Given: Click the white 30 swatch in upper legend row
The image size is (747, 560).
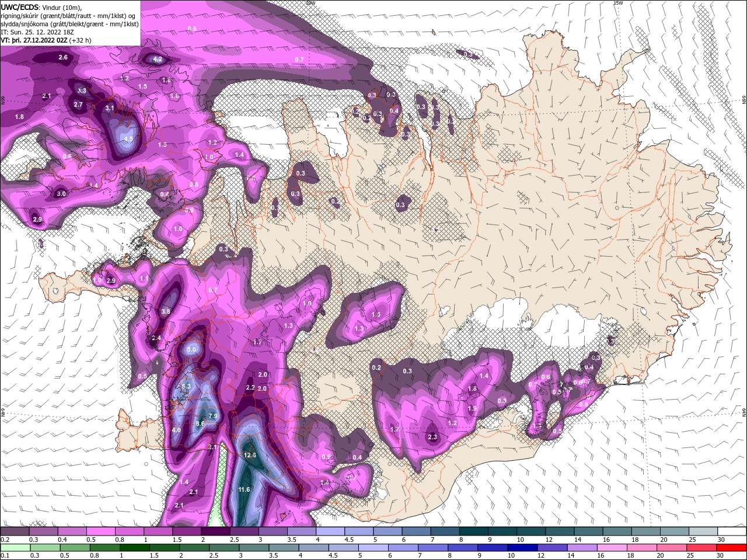Looking at the screenshot, I should (731, 531).
